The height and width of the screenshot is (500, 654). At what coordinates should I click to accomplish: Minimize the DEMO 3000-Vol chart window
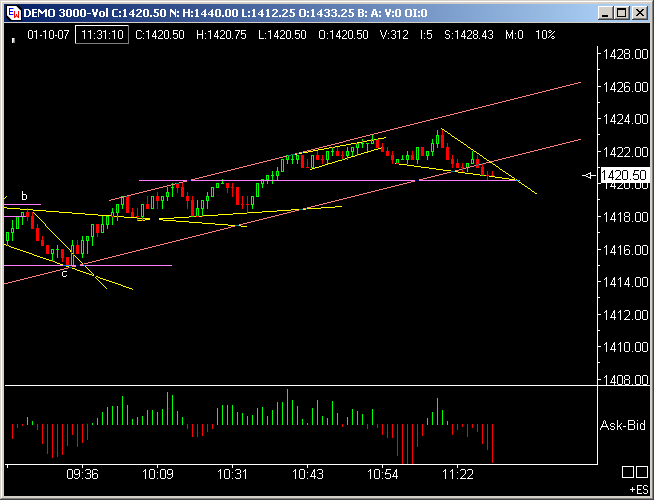[x=605, y=13]
